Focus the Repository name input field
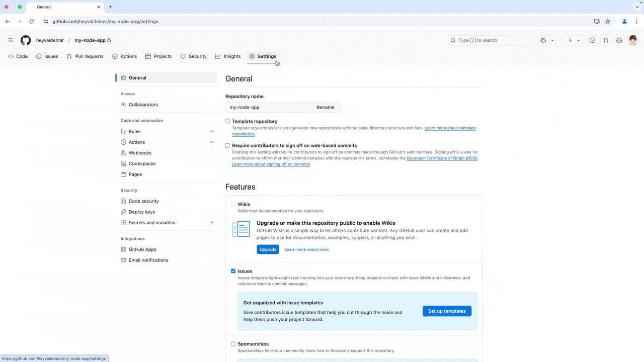Image resolution: width=644 pixels, height=362 pixels. (267, 107)
